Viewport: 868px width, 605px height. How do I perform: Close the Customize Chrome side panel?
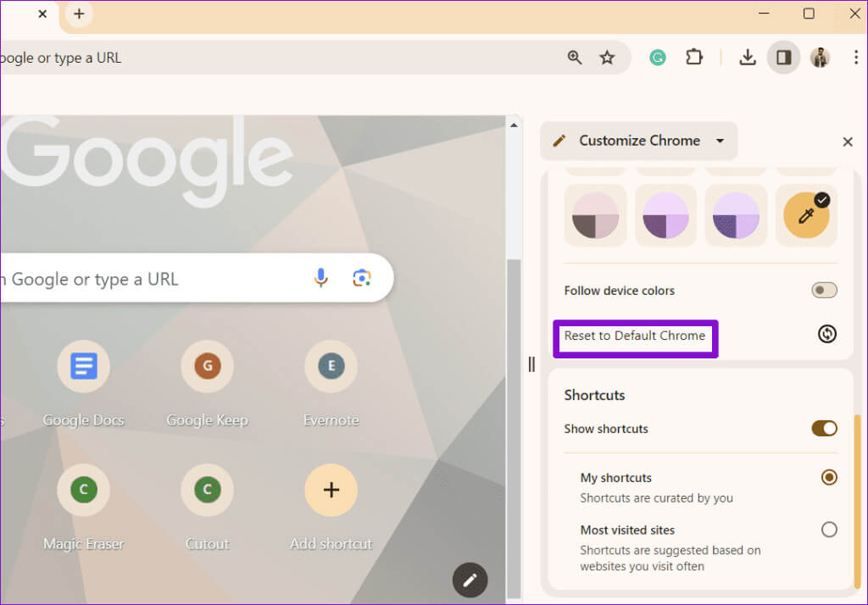pos(848,142)
